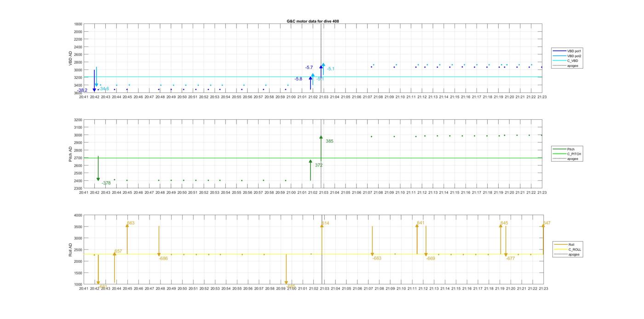Click the 1800 tick on the VBD axis
644x319 pixels.
point(78,24)
